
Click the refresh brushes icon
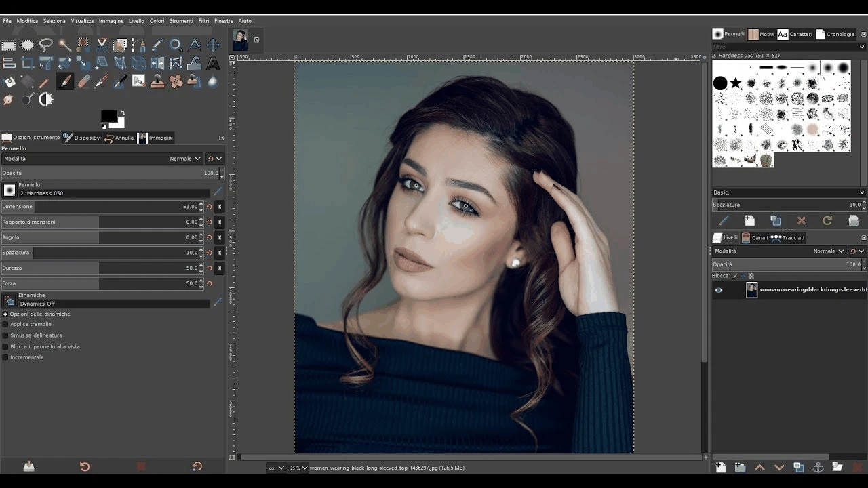pos(827,221)
